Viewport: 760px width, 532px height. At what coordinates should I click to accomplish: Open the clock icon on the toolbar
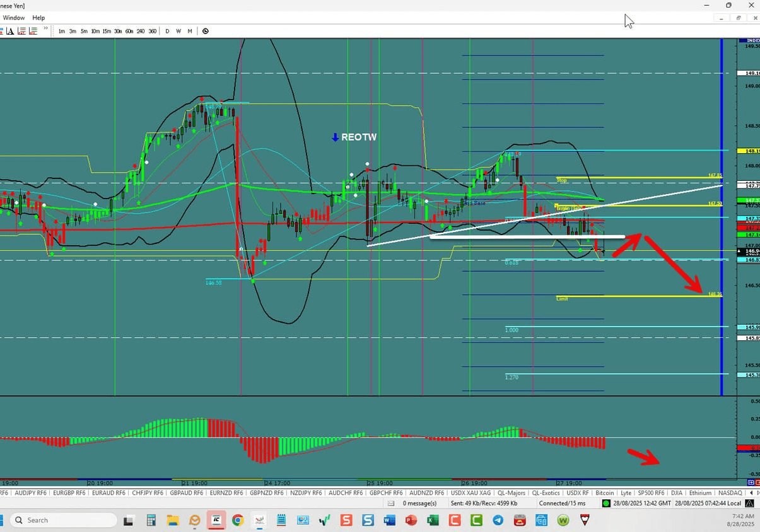click(x=206, y=30)
